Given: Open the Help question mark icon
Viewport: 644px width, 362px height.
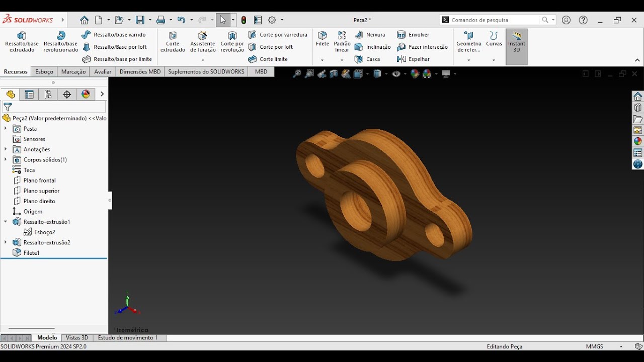Looking at the screenshot, I should pos(583,20).
